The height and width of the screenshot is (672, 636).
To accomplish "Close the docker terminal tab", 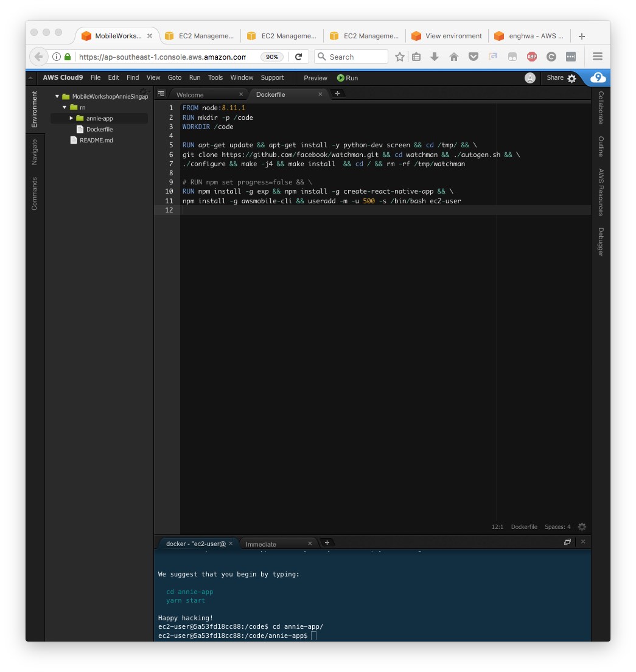I will tap(231, 544).
